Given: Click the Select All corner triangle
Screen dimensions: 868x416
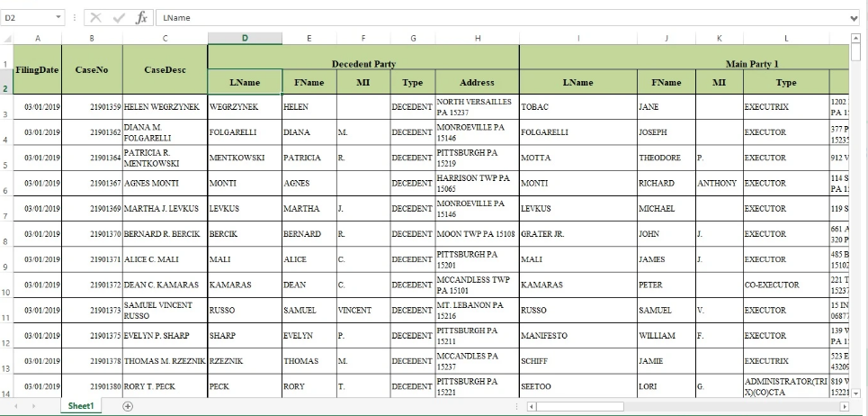Looking at the screenshot, I should pos(7,38).
